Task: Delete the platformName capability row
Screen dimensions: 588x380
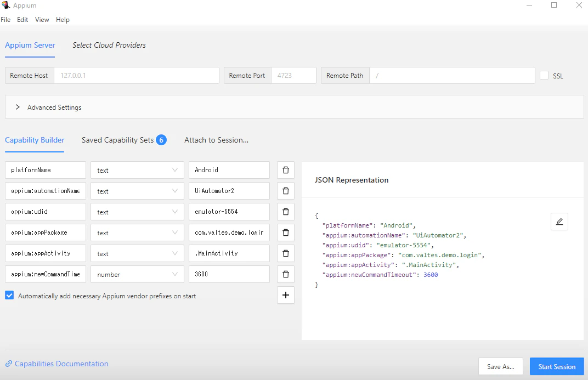Action: click(285, 170)
